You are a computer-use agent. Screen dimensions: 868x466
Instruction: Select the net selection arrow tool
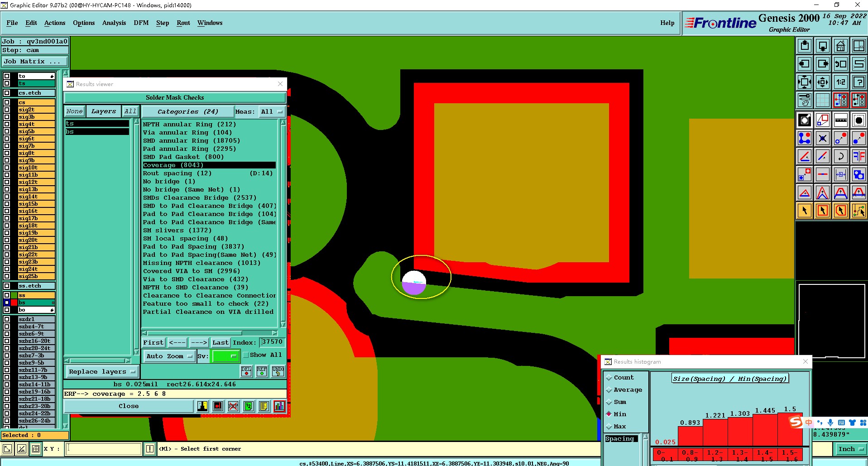859,211
